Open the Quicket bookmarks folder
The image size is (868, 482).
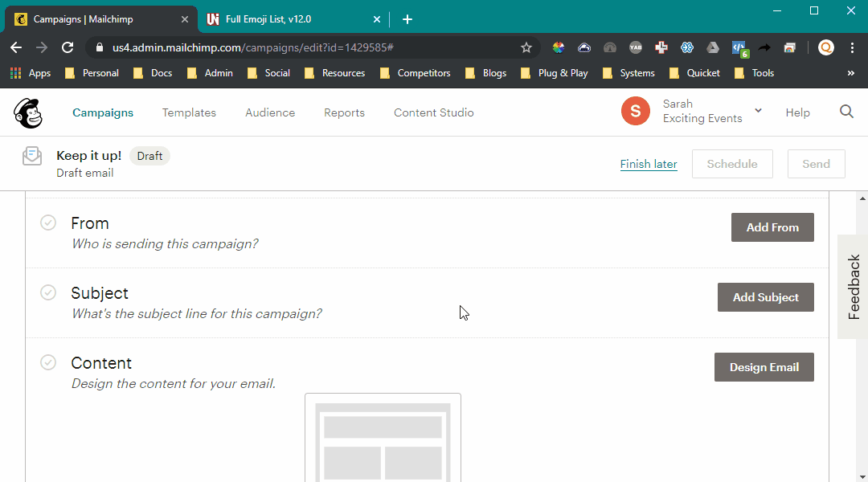tap(694, 73)
